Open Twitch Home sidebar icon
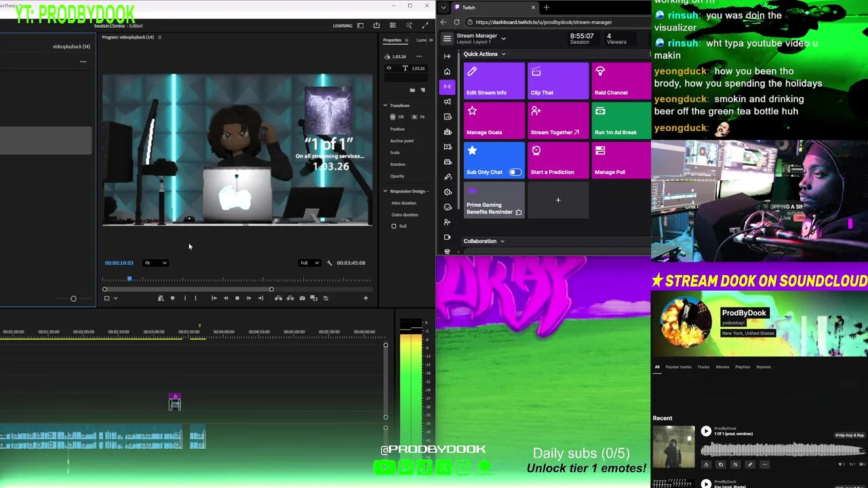 click(447, 71)
